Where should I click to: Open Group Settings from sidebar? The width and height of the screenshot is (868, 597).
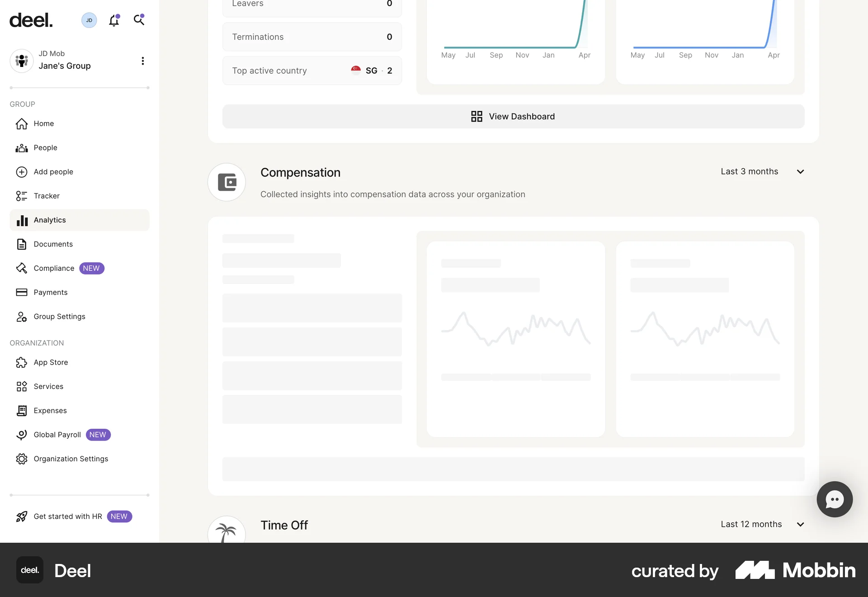click(59, 317)
